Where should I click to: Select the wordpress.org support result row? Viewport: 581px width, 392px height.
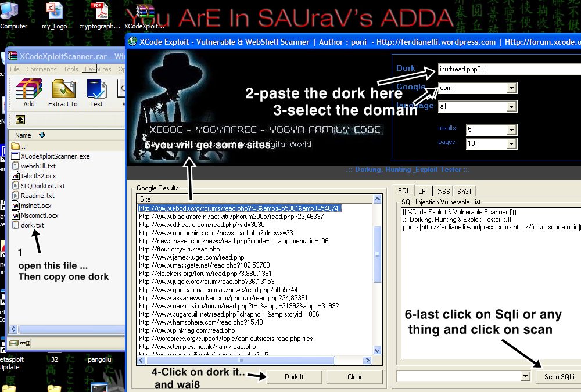[225, 339]
